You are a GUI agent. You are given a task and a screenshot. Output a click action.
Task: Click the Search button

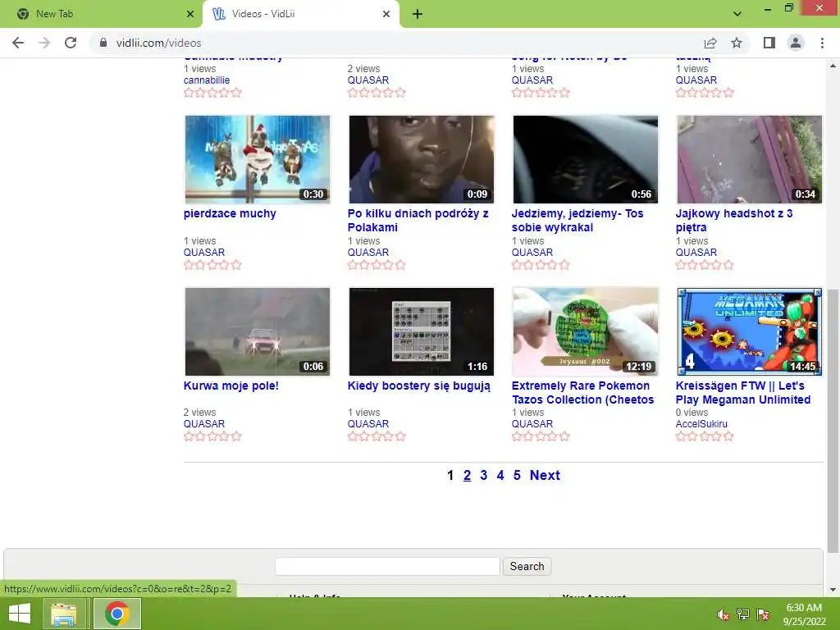tap(527, 566)
